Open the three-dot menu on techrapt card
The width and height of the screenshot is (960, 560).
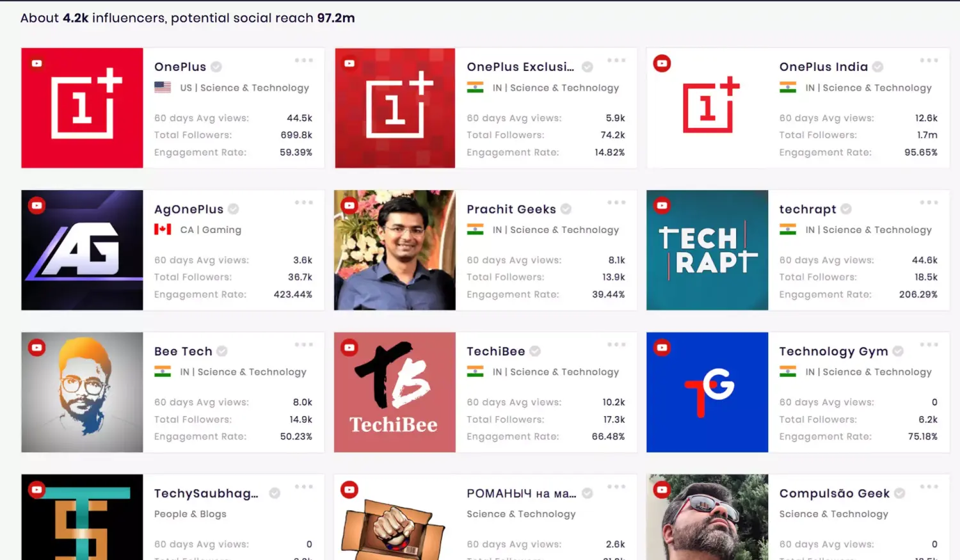(x=929, y=202)
